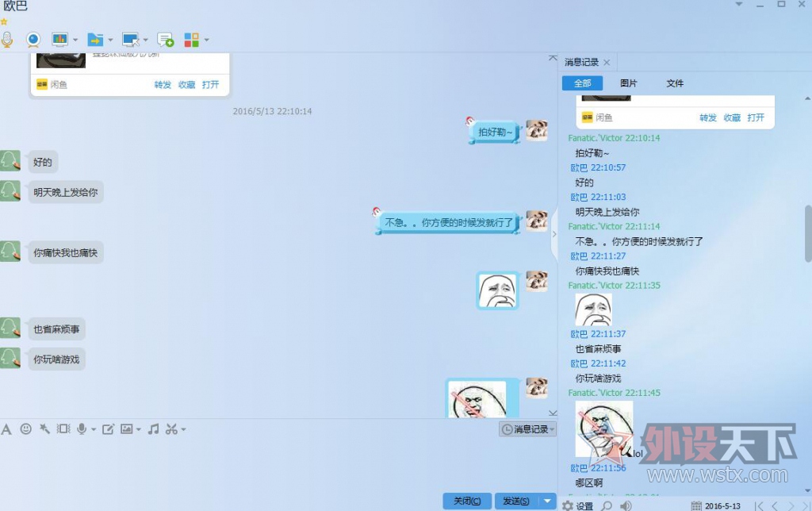
Task: Open the emoji smiley picker
Action: [x=26, y=429]
